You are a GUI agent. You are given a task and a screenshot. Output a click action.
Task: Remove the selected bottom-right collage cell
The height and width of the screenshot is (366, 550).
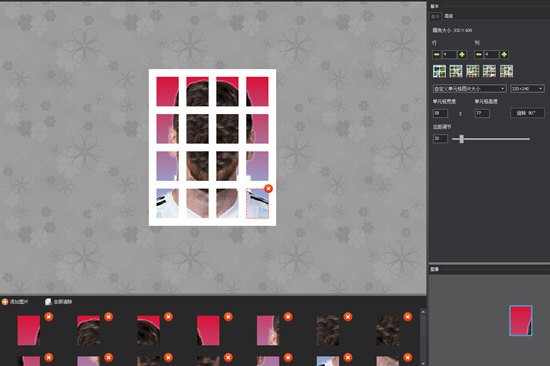click(x=268, y=189)
